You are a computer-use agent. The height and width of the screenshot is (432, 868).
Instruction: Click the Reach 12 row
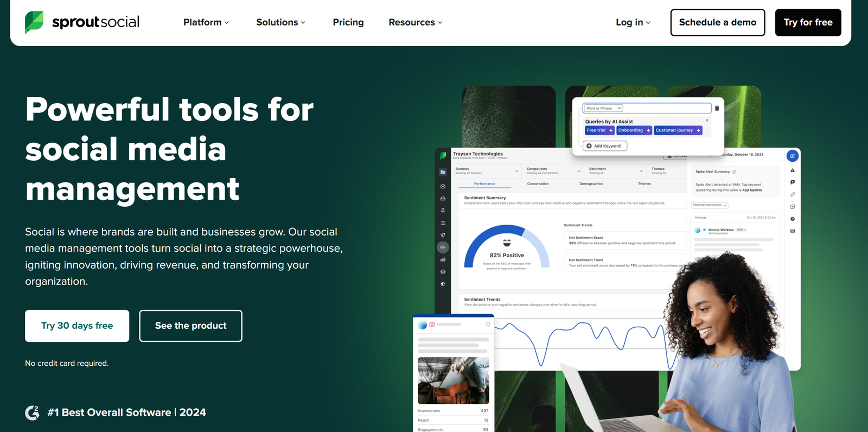click(x=453, y=420)
